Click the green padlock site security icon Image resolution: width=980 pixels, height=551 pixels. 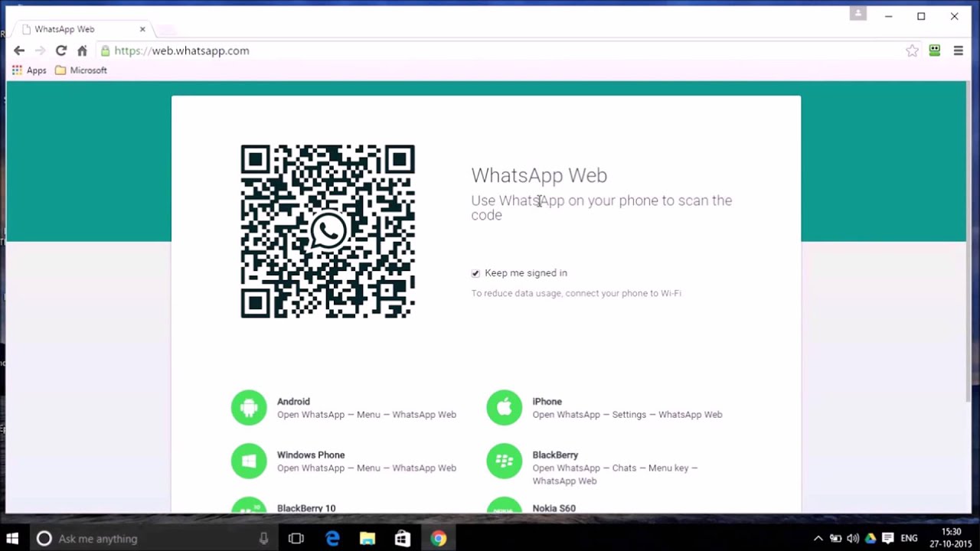[x=105, y=51]
